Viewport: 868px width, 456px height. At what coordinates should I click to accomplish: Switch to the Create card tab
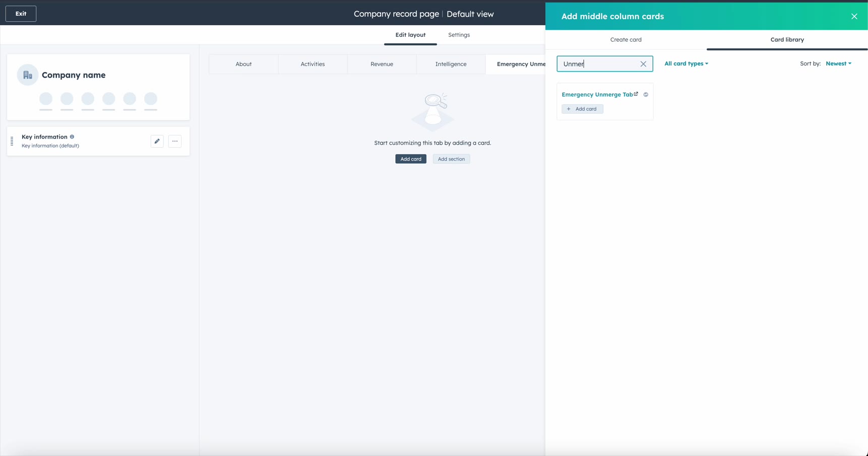[x=626, y=40]
